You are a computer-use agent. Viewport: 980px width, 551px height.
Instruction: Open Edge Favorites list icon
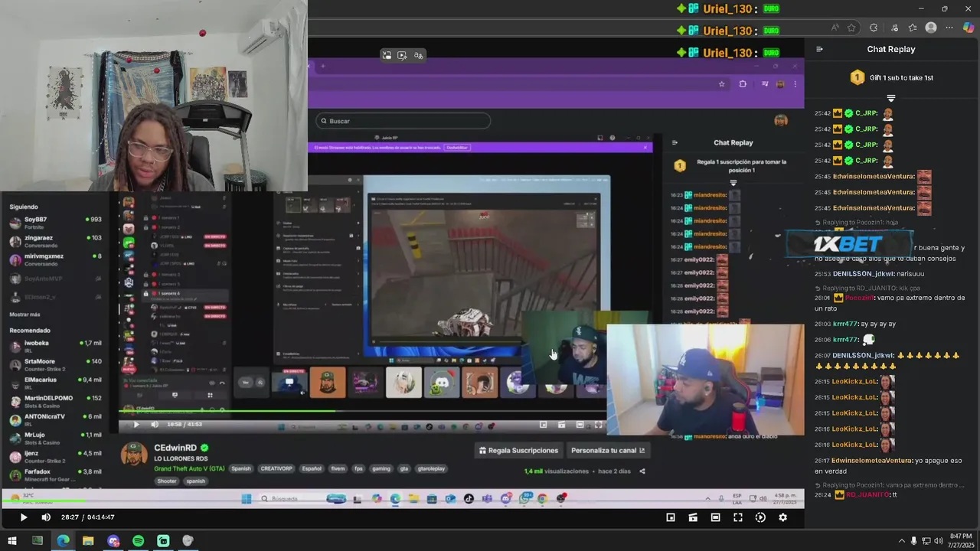point(912,28)
